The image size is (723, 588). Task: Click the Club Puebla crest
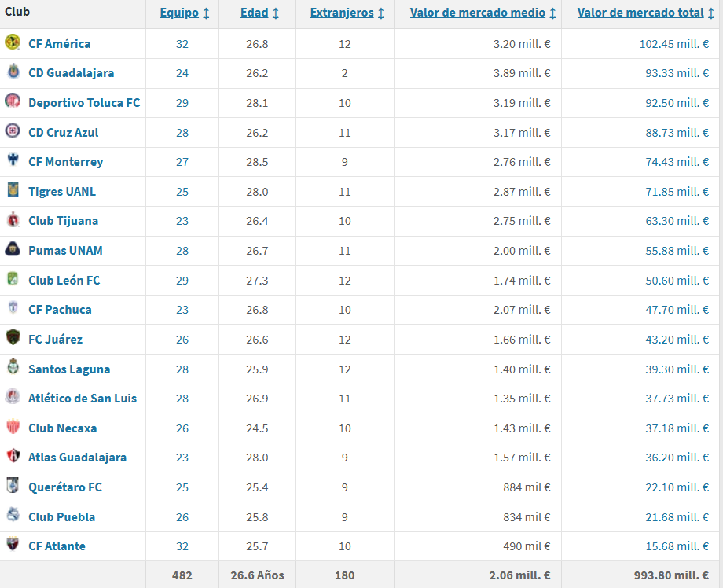13,514
